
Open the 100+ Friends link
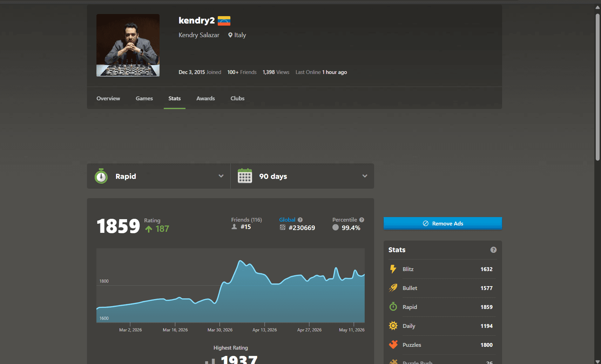pyautogui.click(x=242, y=72)
